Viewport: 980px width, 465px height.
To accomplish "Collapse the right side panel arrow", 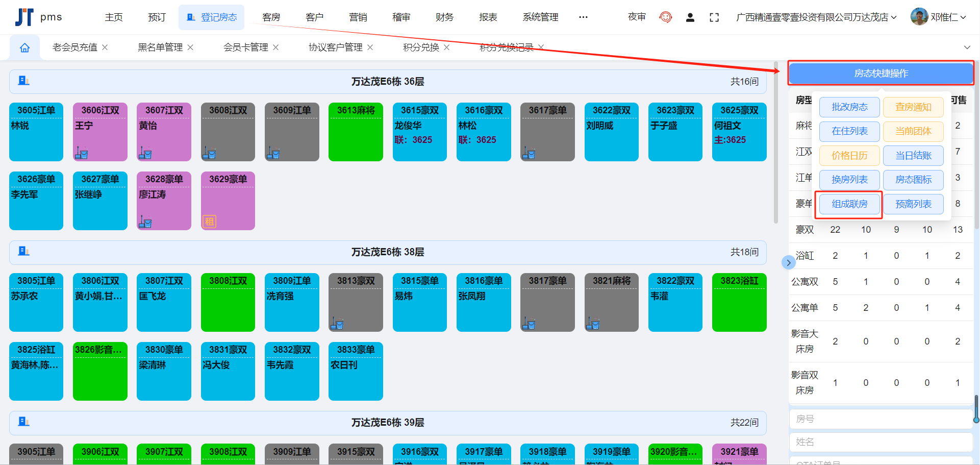I will coord(788,263).
